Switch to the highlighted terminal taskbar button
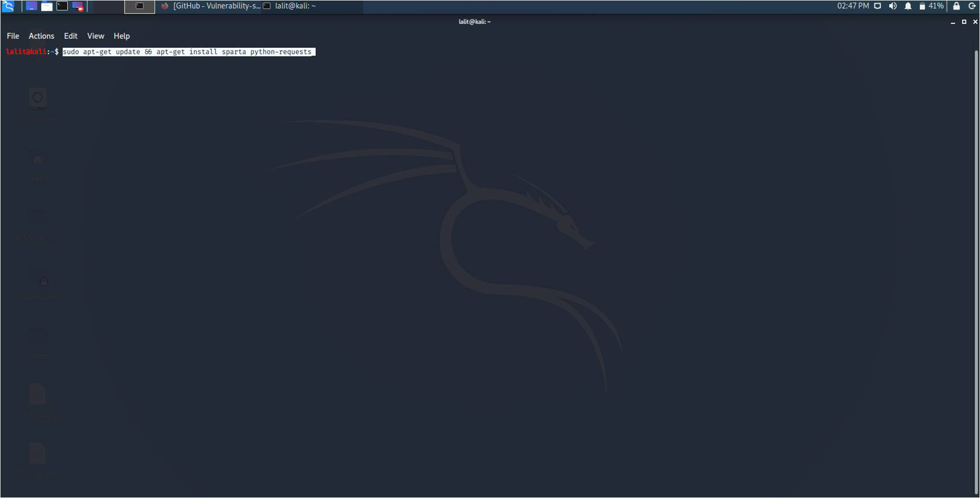The width and height of the screenshot is (980, 498). click(x=140, y=7)
